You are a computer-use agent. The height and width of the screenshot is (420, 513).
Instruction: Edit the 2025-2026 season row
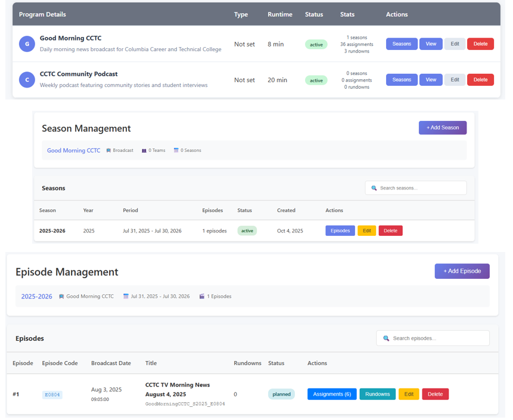click(366, 231)
